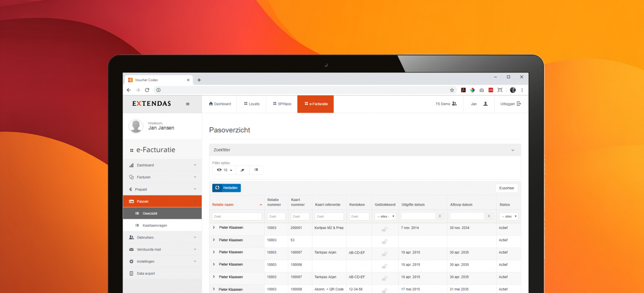Open the Adobe Acrobat extension icon

463,90
